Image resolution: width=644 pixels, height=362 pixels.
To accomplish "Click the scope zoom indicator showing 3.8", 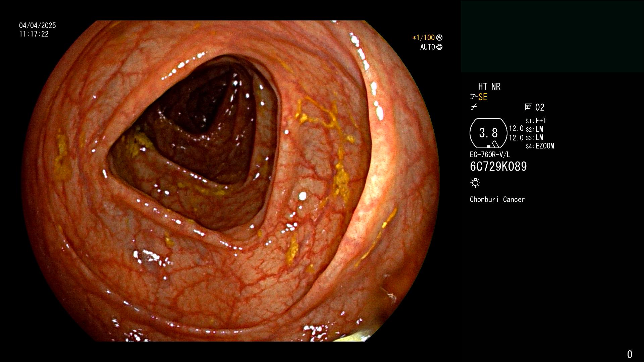I will coord(488,133).
